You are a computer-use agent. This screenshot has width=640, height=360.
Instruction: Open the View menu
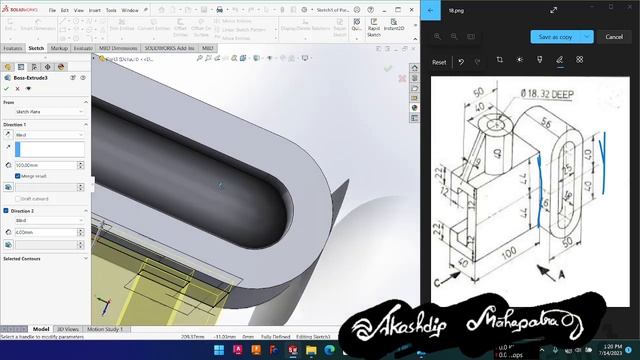[79, 10]
